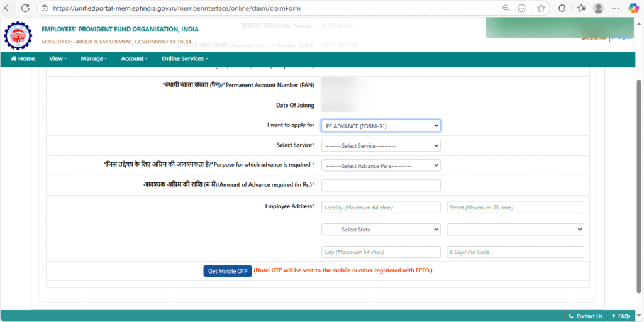Viewport: 644px width, 322px height.
Task: Open Select Advance Para dropdown
Action: [380, 165]
